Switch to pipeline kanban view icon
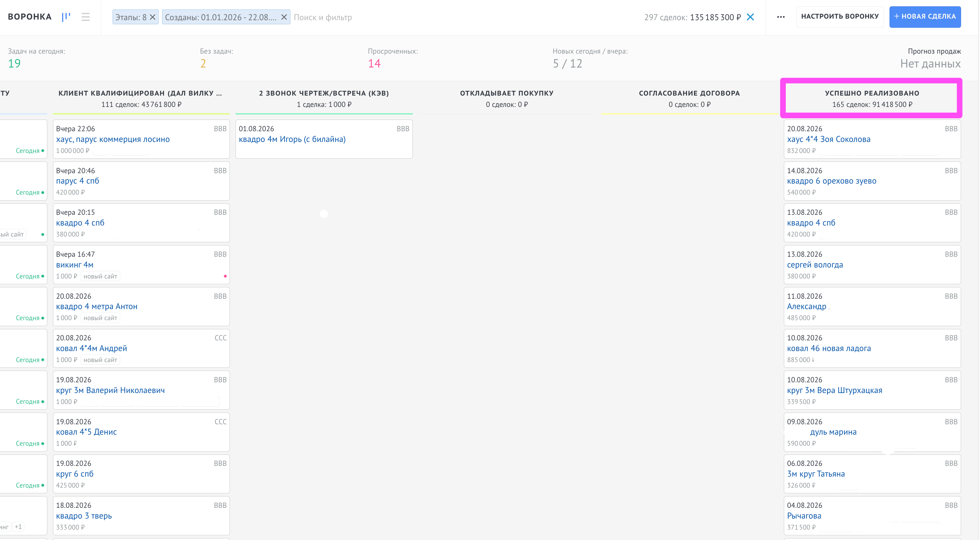 (66, 17)
